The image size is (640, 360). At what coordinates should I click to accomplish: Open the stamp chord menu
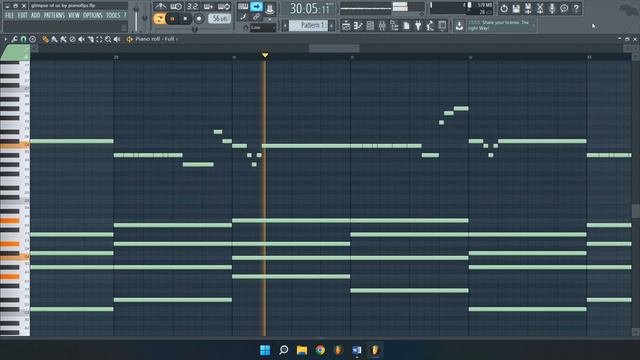tap(32, 39)
